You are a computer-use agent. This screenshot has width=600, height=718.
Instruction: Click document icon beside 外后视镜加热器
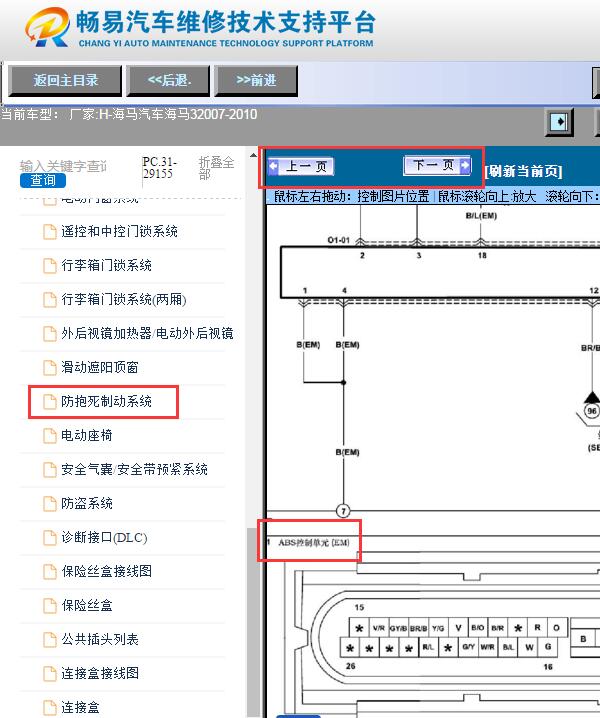pos(49,333)
